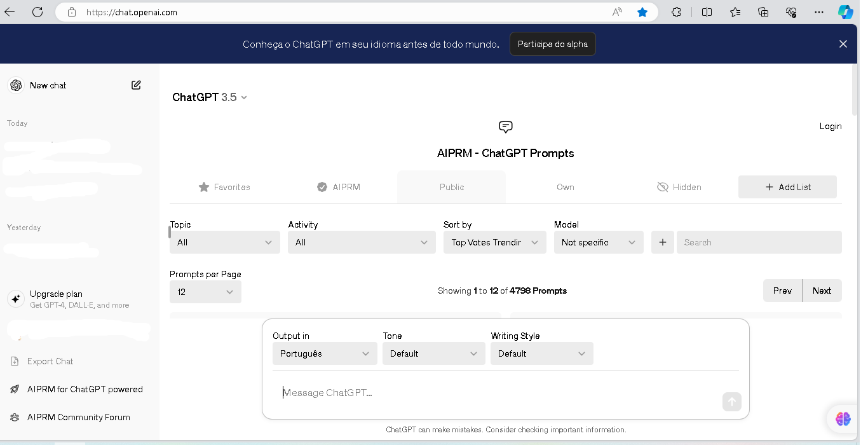This screenshot has height=445, width=868.
Task: Open the Topic dropdown set to All
Action: (225, 242)
